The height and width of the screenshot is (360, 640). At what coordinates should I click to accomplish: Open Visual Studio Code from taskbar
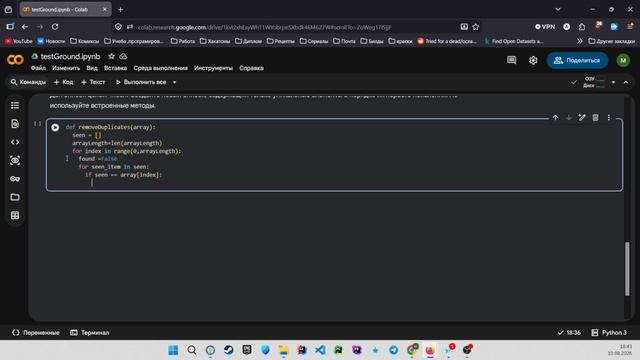coord(320,350)
